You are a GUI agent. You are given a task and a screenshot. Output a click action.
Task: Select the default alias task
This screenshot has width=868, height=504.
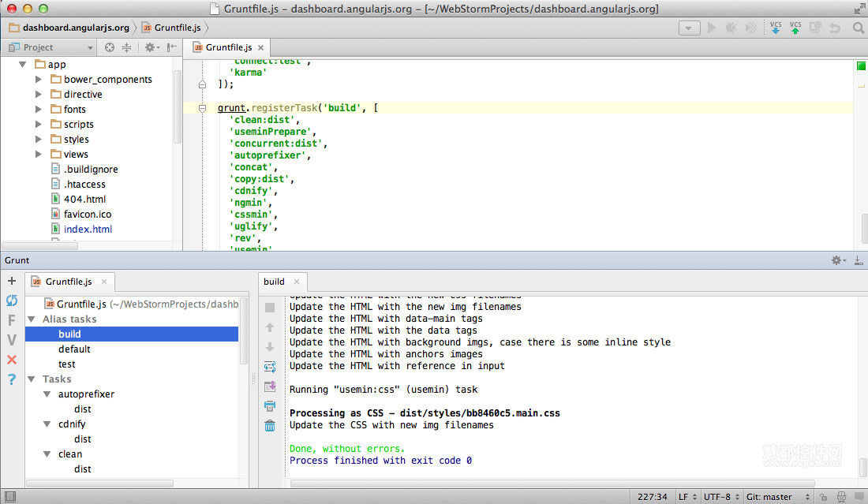tap(74, 349)
